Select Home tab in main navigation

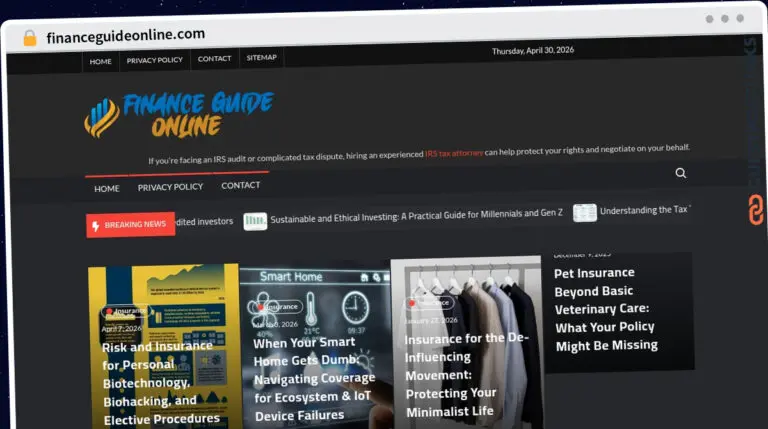(107, 189)
